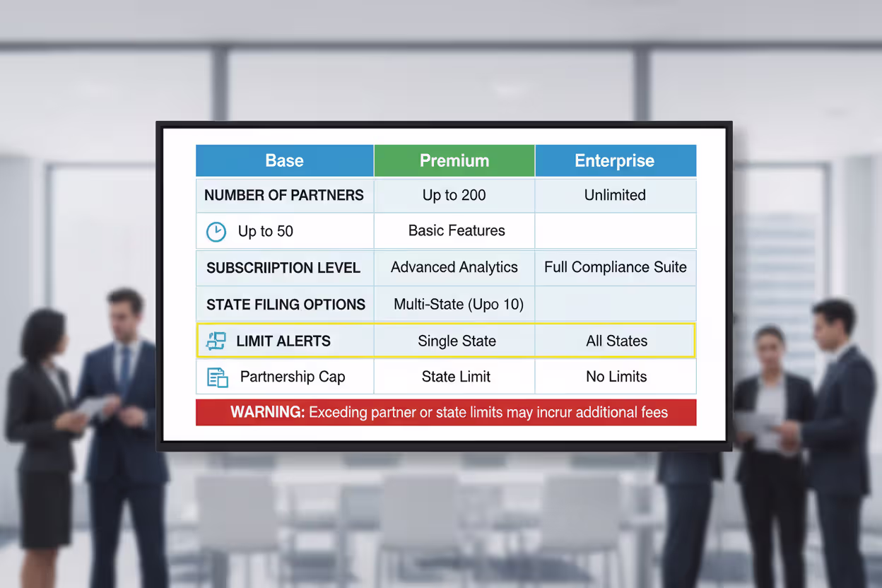Select the Limit Alerts bell icon
The height and width of the screenshot is (588, 882).
[x=218, y=340]
